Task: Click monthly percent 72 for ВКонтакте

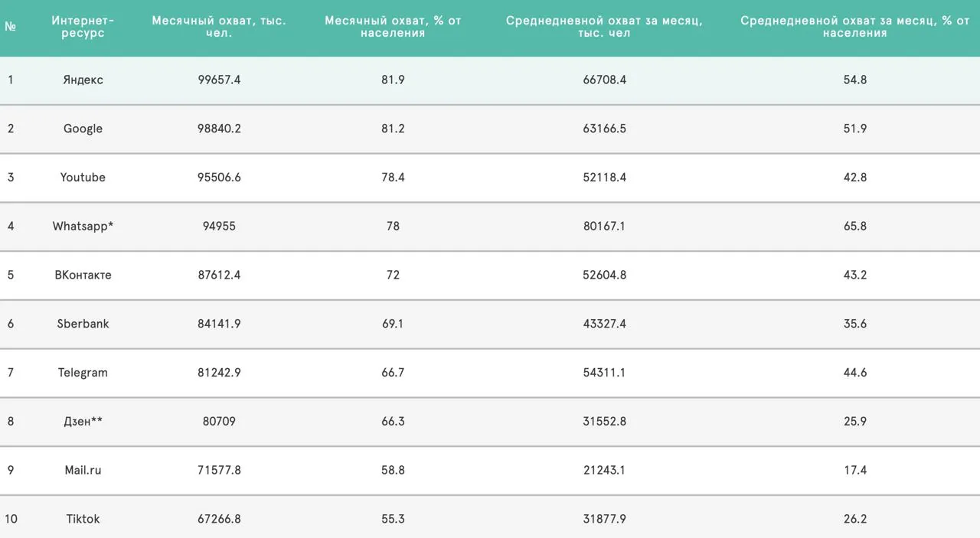Action: point(393,275)
